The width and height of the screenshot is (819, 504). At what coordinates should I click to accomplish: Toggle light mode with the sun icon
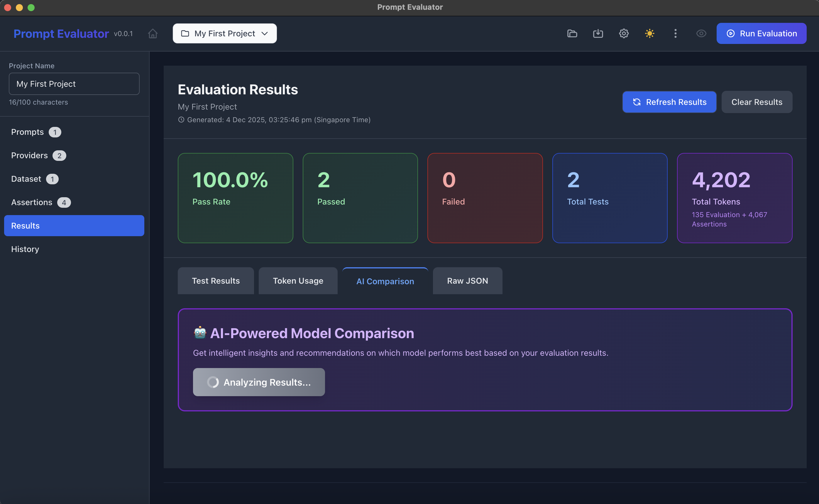649,33
